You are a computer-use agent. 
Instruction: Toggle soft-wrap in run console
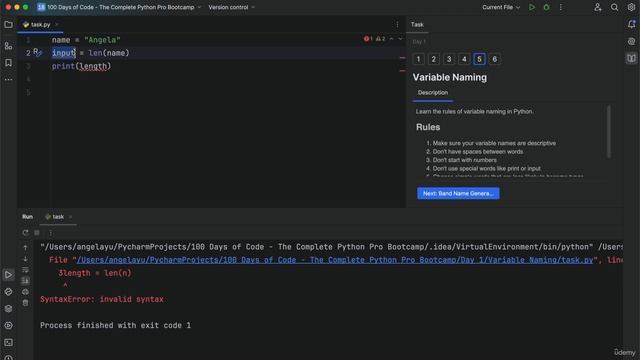click(x=25, y=270)
